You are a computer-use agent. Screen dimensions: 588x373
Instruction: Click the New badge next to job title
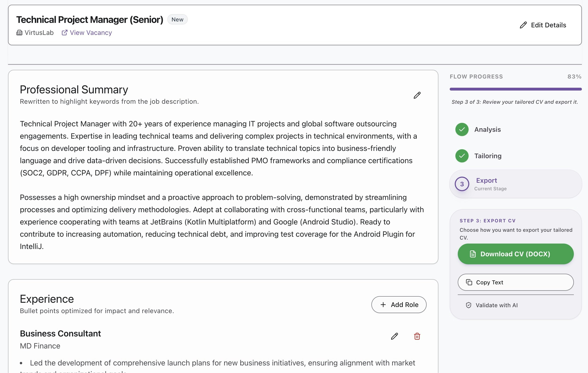point(177,19)
